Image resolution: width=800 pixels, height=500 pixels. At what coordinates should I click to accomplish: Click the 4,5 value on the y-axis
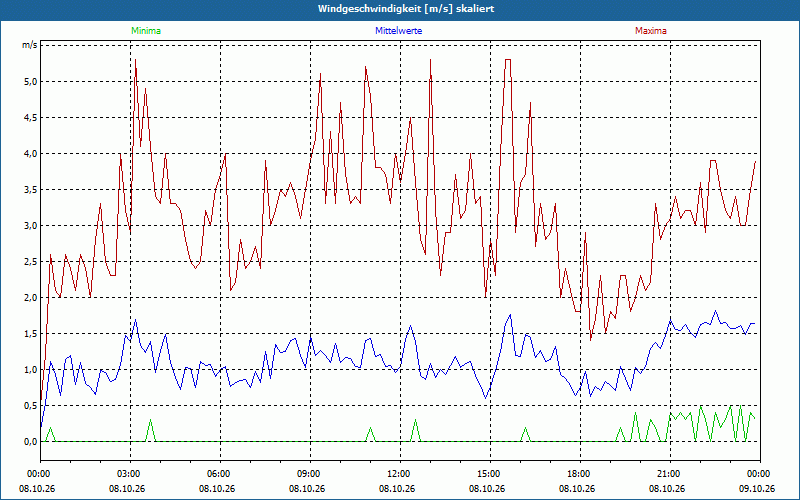click(x=31, y=118)
